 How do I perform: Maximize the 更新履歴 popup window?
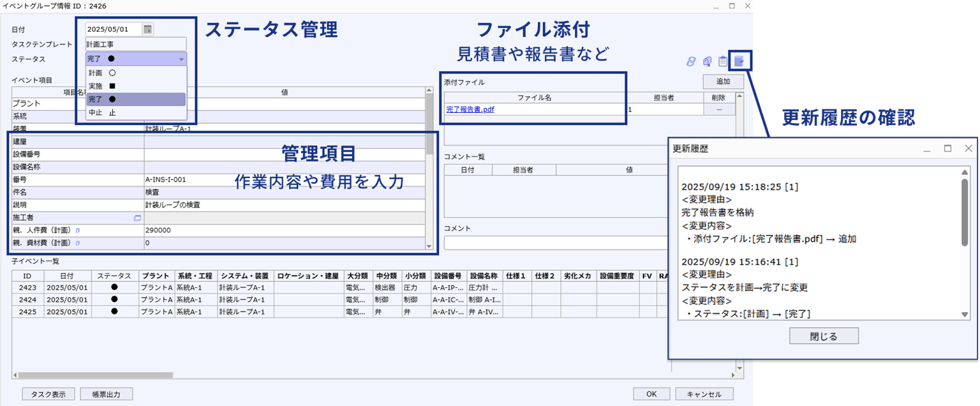947,148
